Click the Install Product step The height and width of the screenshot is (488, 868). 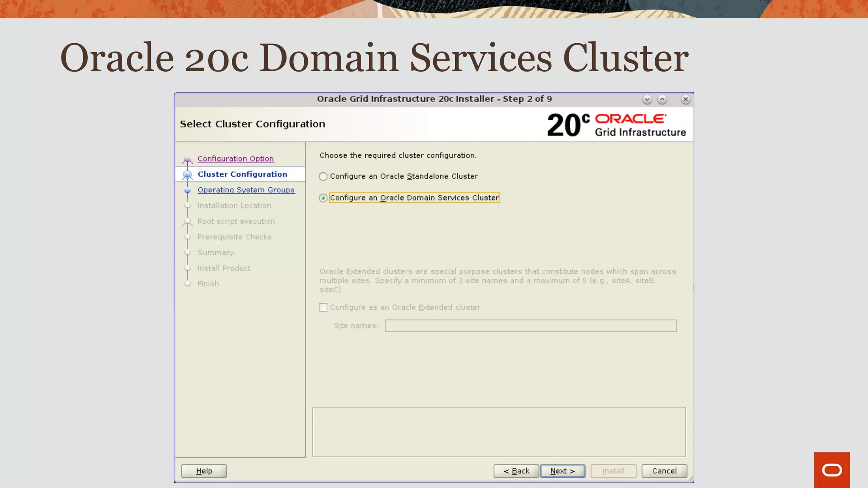(x=224, y=268)
